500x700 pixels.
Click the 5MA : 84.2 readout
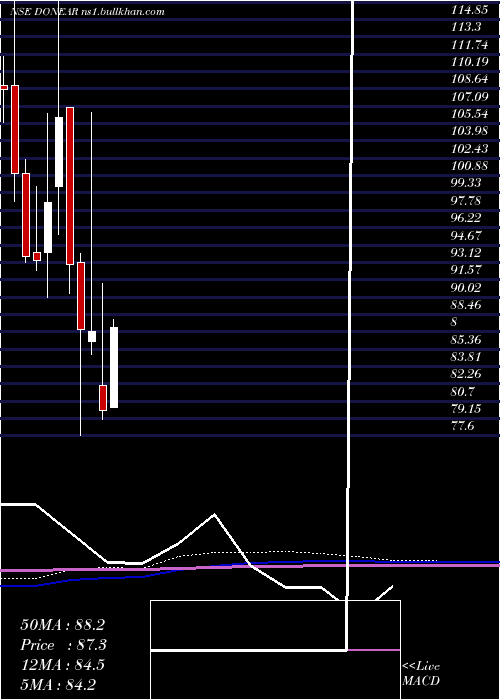coord(58,684)
